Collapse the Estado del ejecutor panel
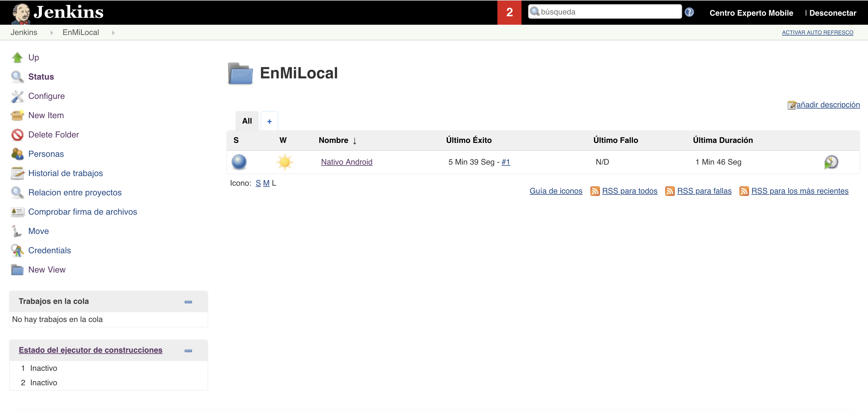The height and width of the screenshot is (413, 868). click(x=189, y=351)
